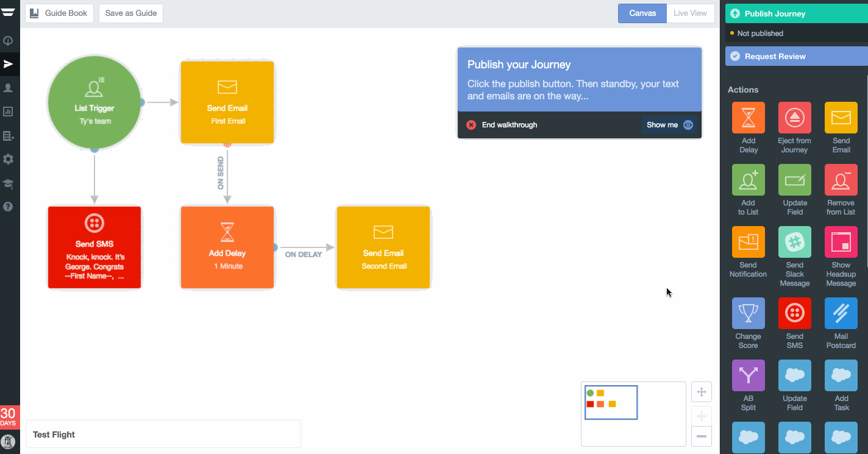
Task: Click the Publish Journey button
Action: [796, 13]
